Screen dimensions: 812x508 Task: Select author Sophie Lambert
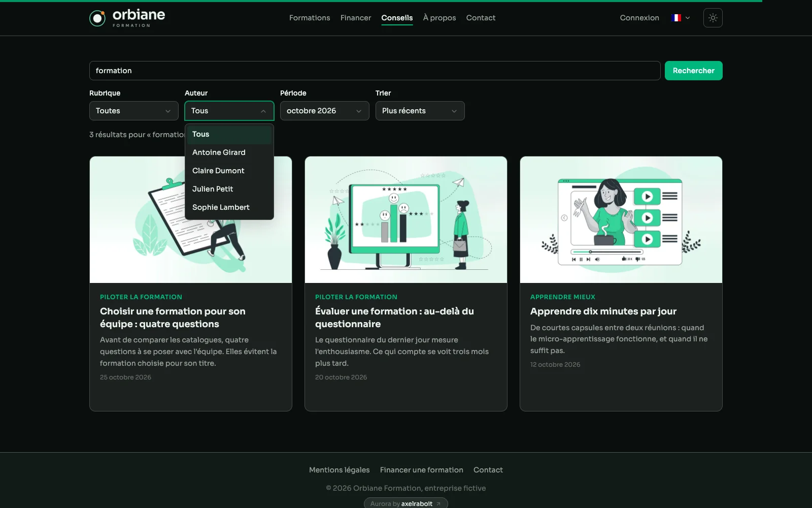pos(229,207)
